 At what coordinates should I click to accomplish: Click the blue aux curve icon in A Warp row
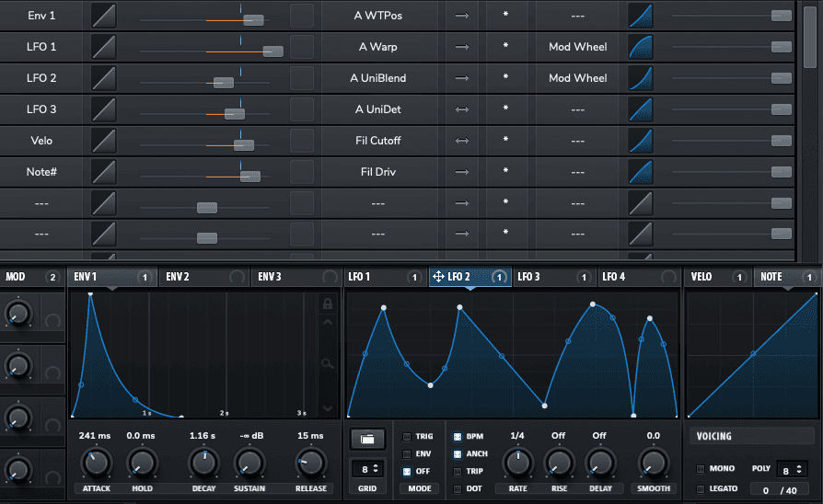(641, 47)
